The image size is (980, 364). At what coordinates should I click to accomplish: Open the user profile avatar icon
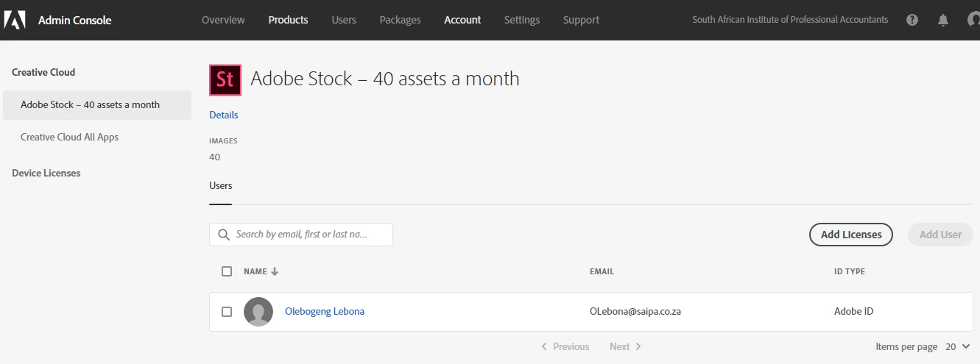tap(973, 20)
